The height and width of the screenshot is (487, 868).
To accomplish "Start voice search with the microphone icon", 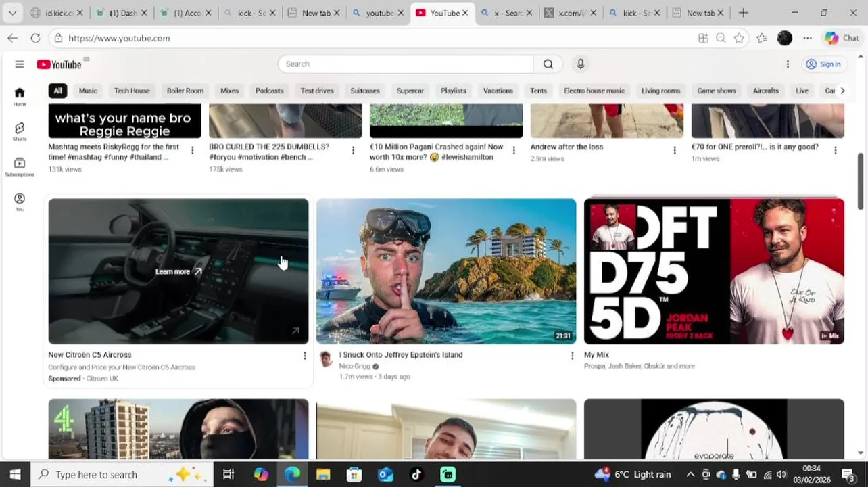I will [x=580, y=64].
